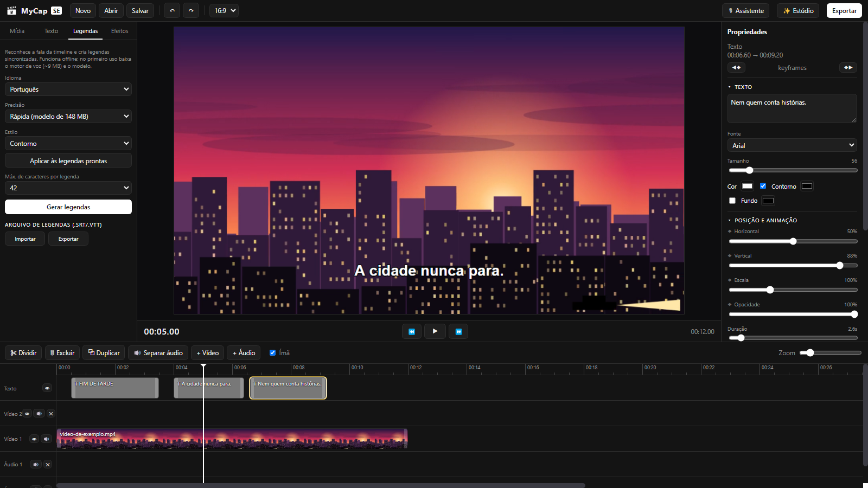Screen dimensions: 868x488
Task: Click Excluir to delete the clip
Action: [62, 353]
